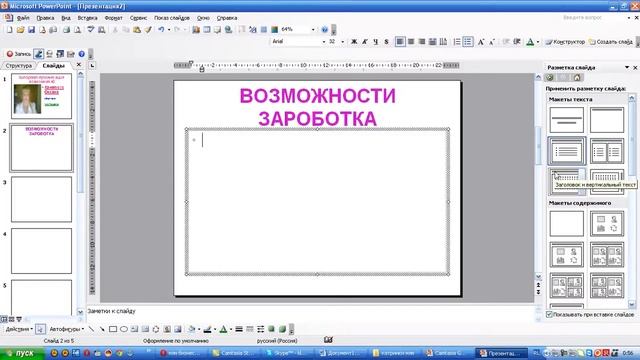Toggle text shadow S button

point(386,42)
